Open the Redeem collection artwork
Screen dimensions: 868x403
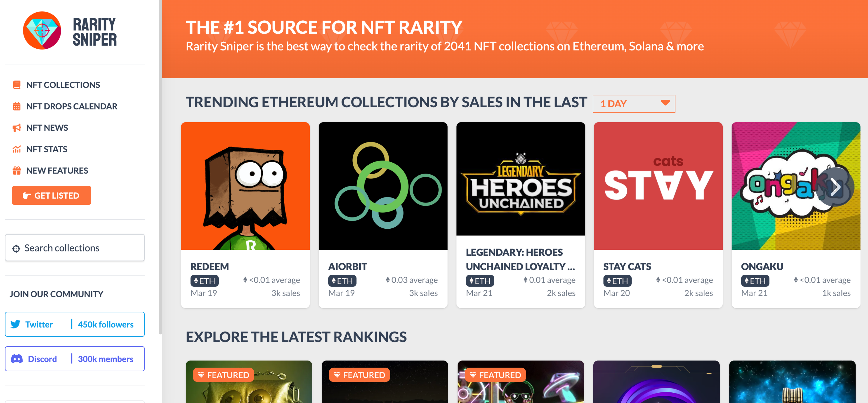(245, 186)
